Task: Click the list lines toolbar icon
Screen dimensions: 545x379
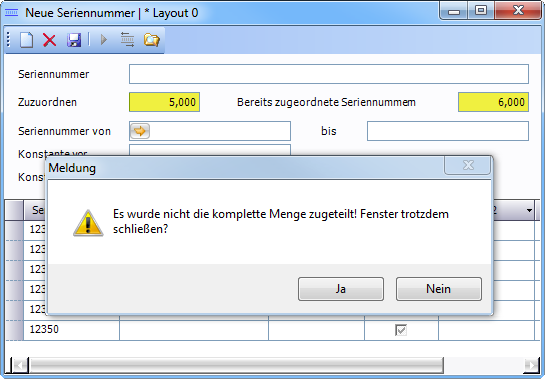Action: pyautogui.click(x=127, y=39)
